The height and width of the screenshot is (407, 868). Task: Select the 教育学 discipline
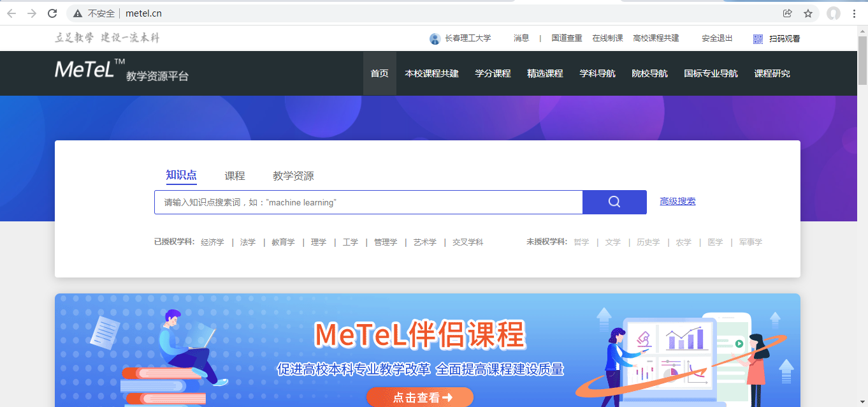284,242
